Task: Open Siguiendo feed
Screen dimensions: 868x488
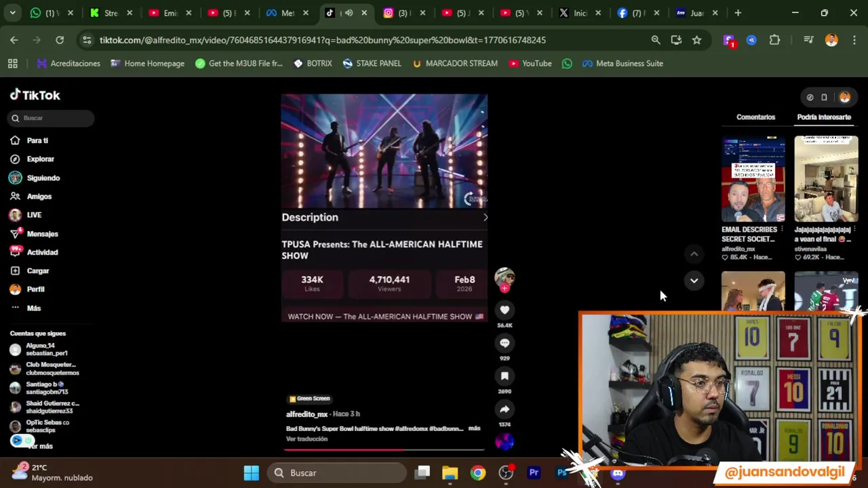Action: [43, 178]
